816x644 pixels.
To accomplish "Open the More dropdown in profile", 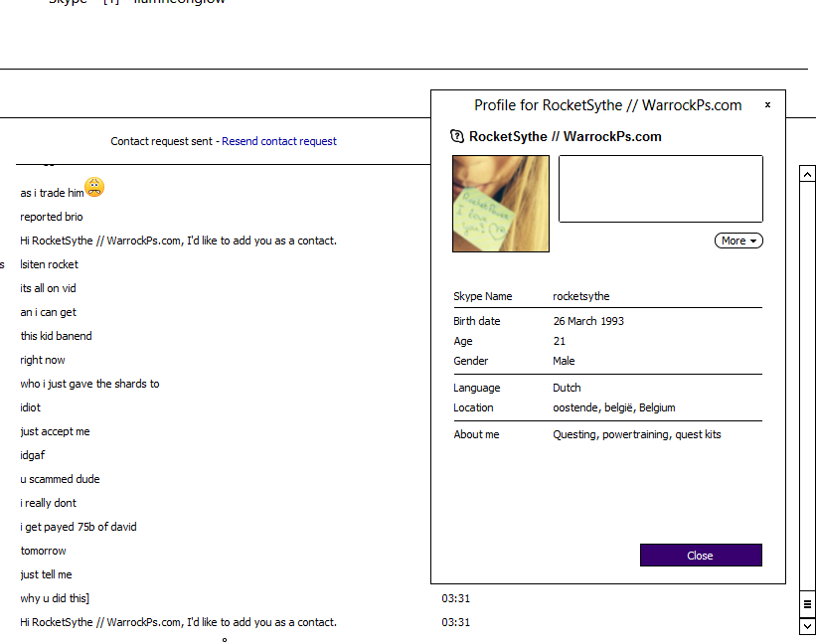I will pos(738,241).
